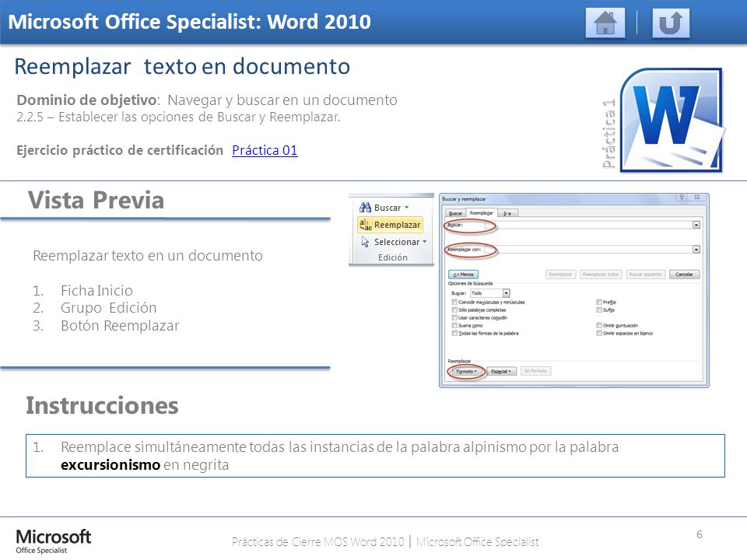Click the Seleccionar cursor icon
This screenshot has width=747, height=560.
pos(366,242)
